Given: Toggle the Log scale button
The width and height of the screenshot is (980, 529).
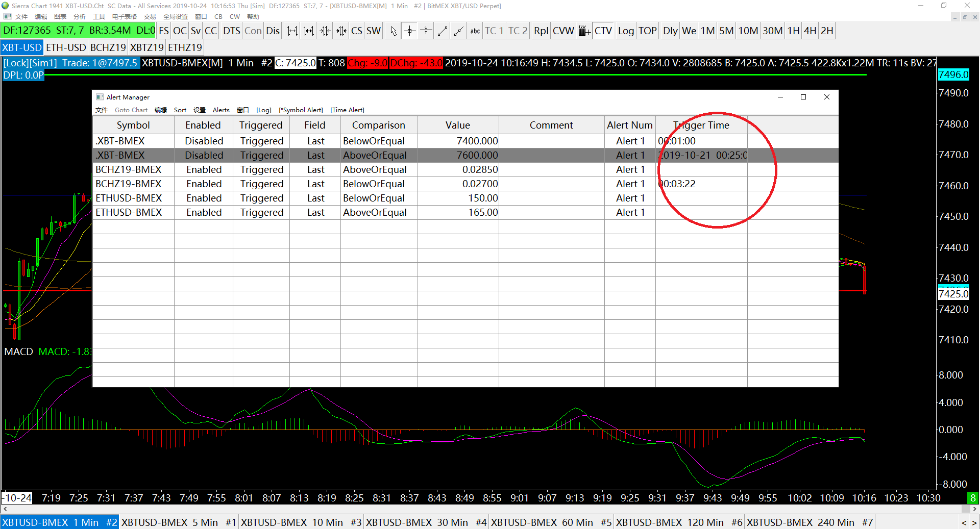Looking at the screenshot, I should click(x=626, y=31).
